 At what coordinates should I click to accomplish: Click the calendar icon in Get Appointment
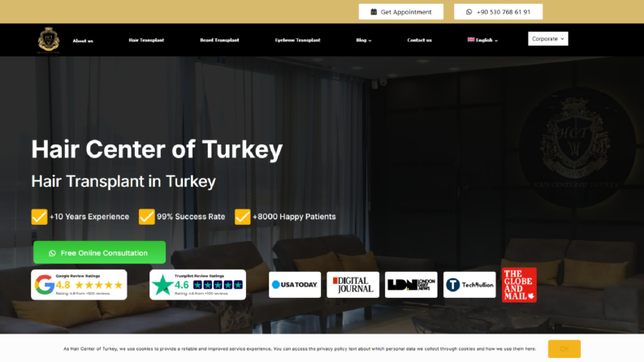tap(374, 12)
